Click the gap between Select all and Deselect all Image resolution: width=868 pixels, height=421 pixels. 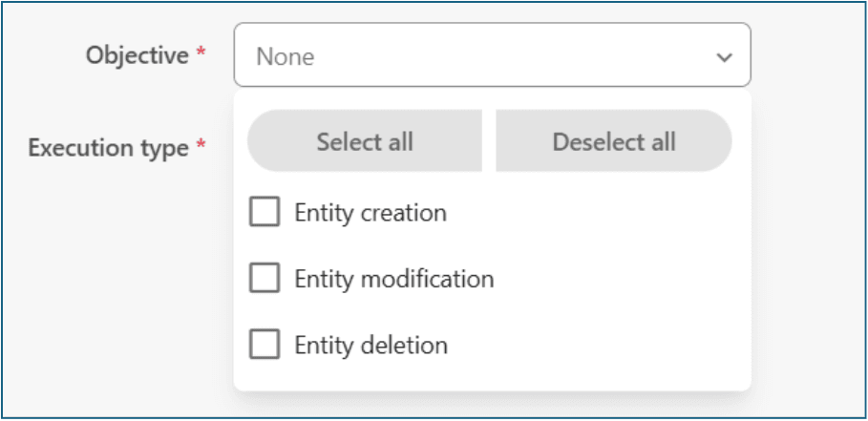click(489, 141)
